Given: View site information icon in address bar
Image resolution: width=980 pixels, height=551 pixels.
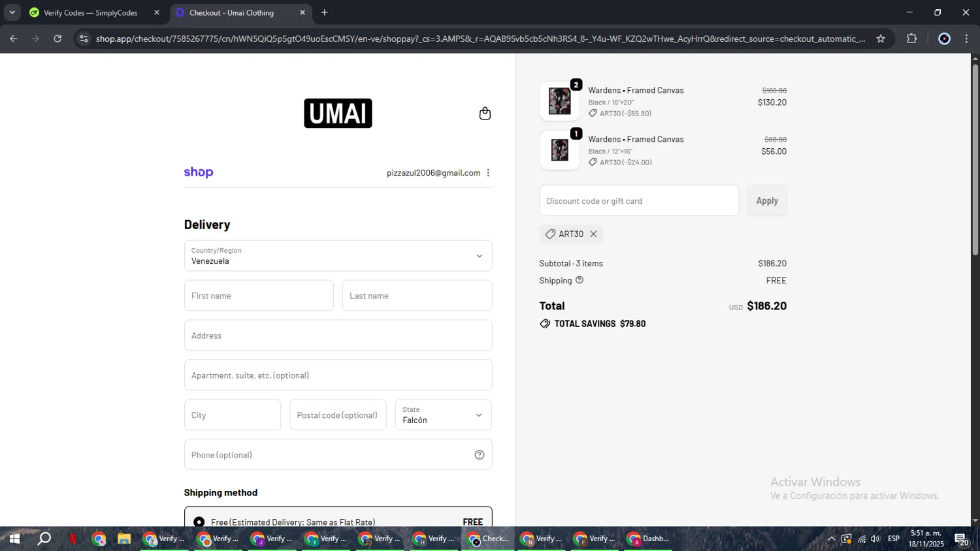Looking at the screenshot, I should [x=83, y=39].
